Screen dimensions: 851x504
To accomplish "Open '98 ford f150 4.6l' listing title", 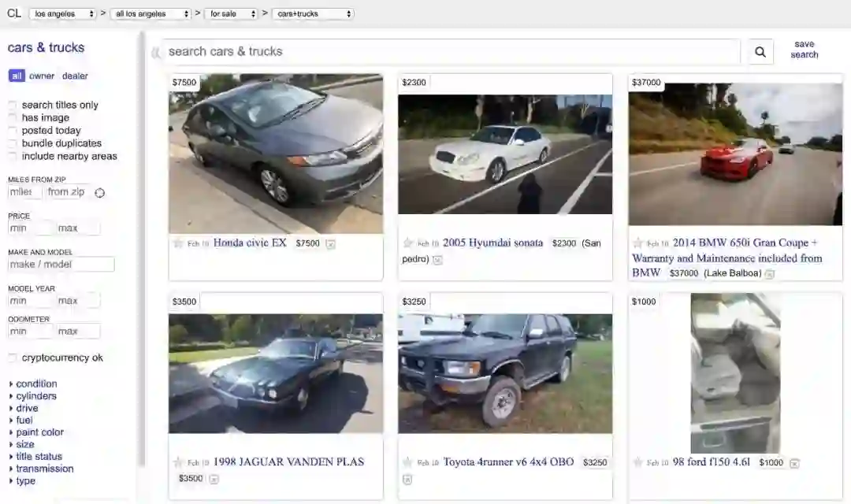I will point(711,461).
